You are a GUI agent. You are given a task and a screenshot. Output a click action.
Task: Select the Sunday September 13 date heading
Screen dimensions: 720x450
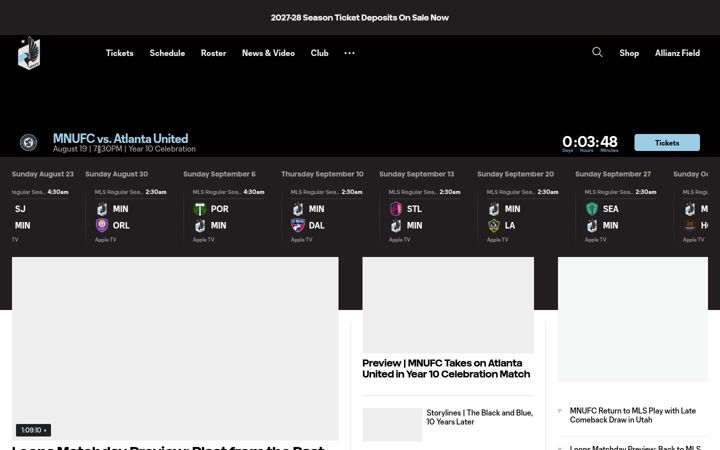(x=416, y=174)
